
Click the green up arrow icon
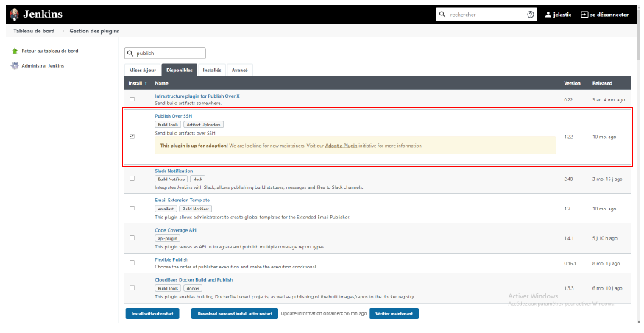click(15, 51)
